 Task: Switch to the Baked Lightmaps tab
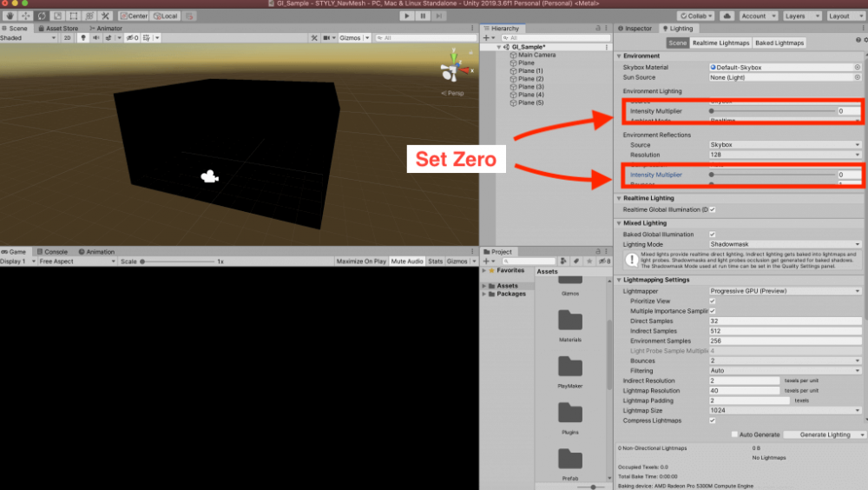point(779,43)
